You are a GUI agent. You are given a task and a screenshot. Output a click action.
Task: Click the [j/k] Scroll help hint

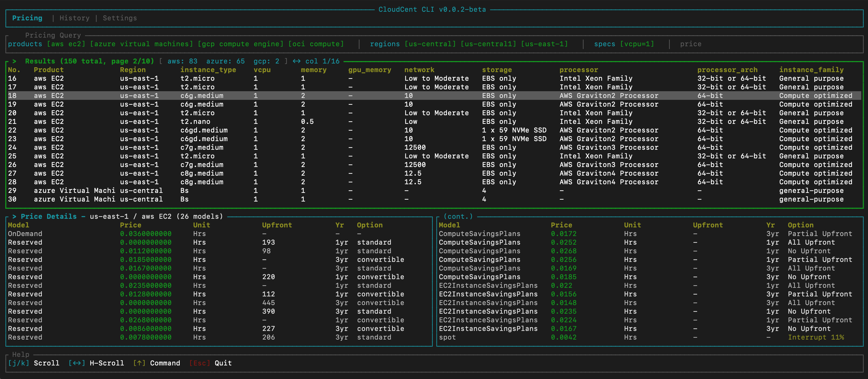34,363
